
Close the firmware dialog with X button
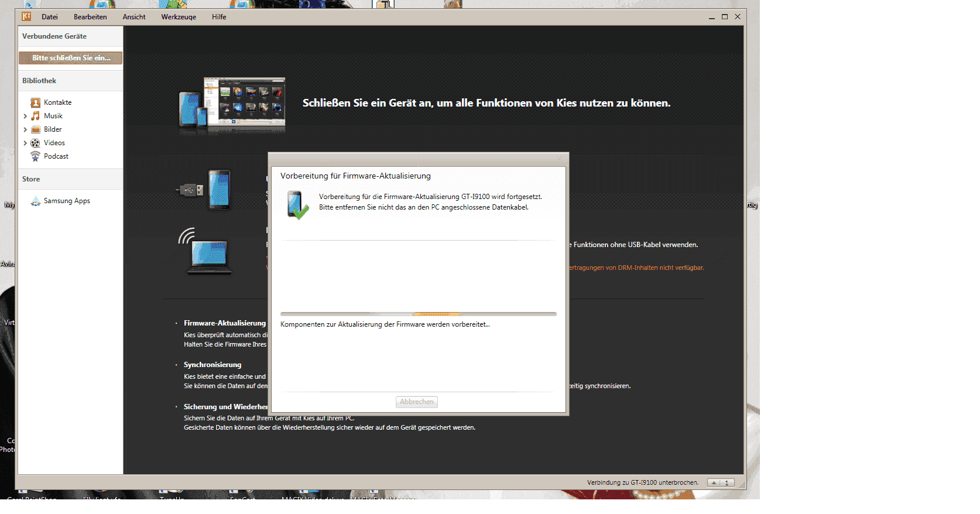click(x=559, y=159)
